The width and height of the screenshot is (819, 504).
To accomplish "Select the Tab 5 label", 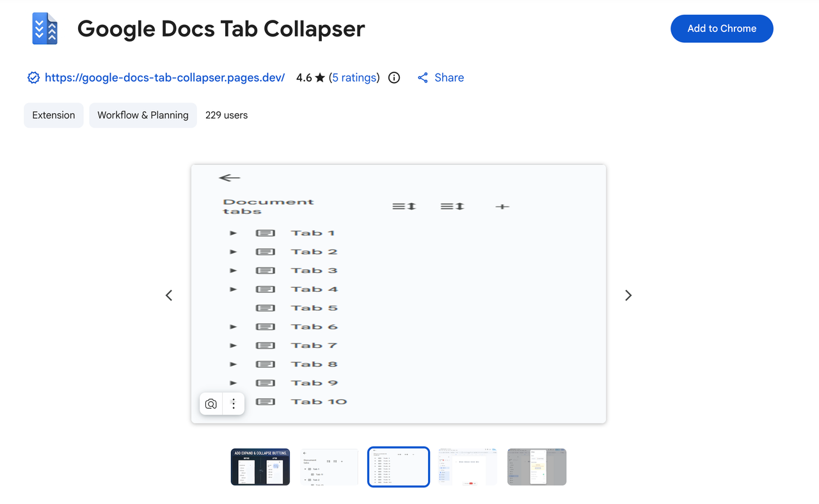I will 314,308.
